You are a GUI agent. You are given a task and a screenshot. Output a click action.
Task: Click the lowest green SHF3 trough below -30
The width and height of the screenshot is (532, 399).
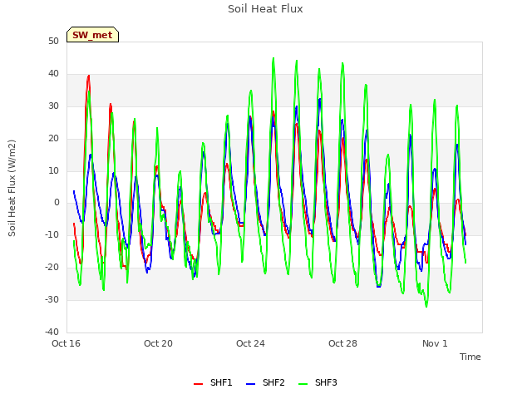click(x=426, y=307)
